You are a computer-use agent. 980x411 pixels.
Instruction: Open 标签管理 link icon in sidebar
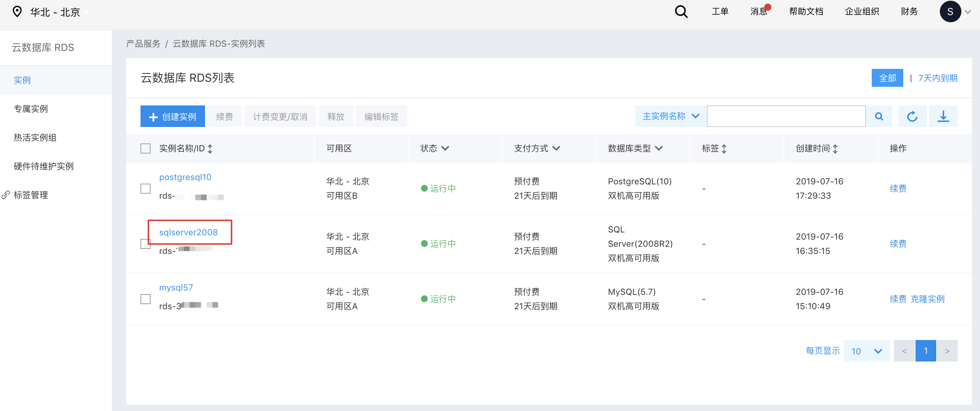tap(6, 195)
